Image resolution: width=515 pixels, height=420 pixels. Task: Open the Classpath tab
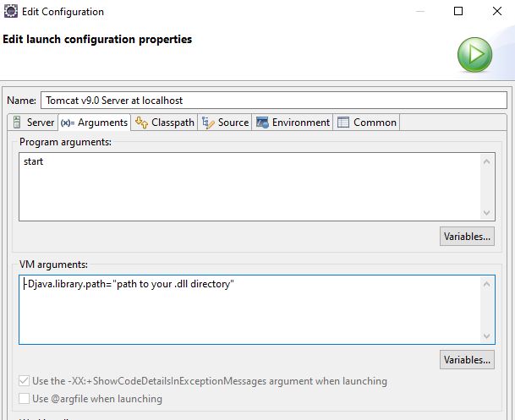click(165, 123)
